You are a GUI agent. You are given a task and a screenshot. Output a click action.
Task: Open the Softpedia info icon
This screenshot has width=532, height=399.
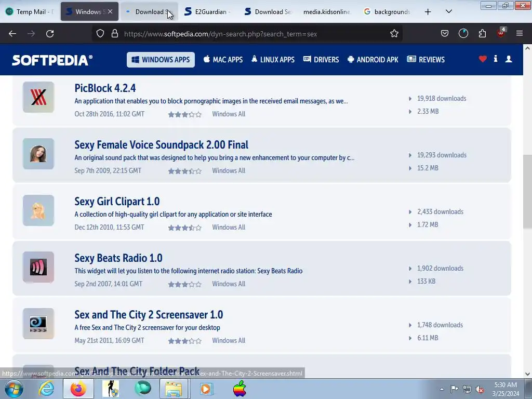click(496, 59)
